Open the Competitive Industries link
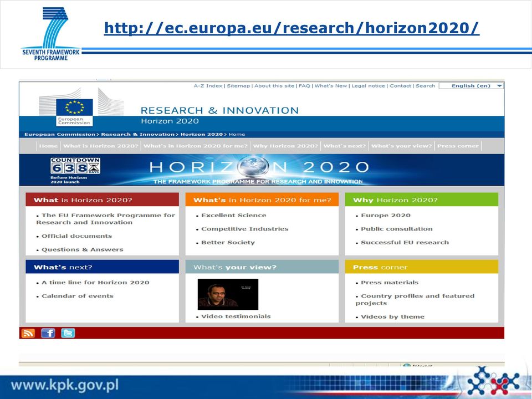 point(244,229)
